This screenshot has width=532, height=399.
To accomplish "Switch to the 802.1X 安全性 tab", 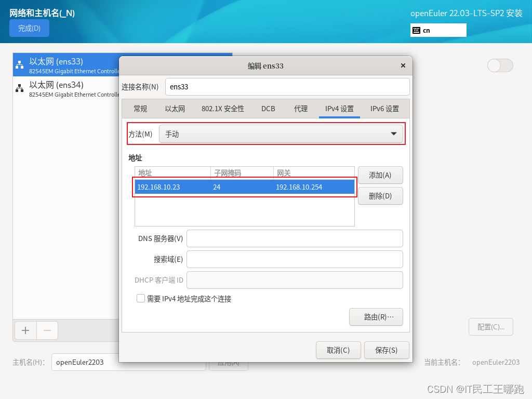I will click(x=222, y=109).
